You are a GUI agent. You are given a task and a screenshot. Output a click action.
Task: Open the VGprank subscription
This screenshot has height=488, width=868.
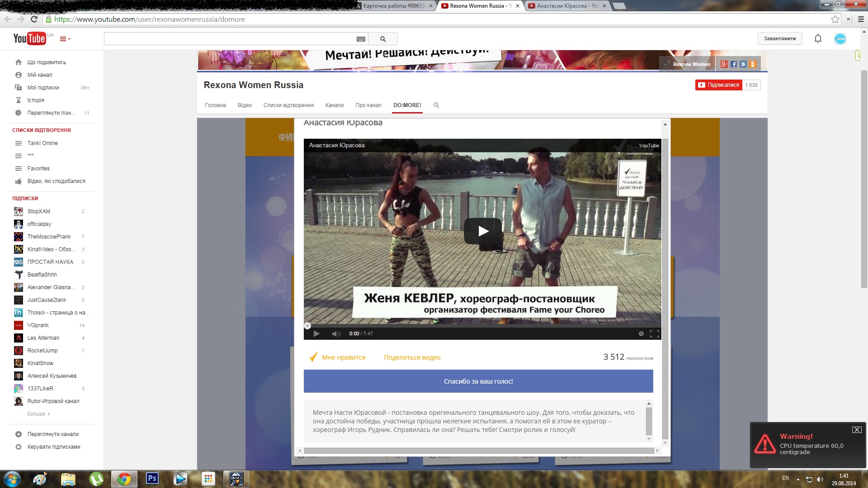pyautogui.click(x=38, y=325)
